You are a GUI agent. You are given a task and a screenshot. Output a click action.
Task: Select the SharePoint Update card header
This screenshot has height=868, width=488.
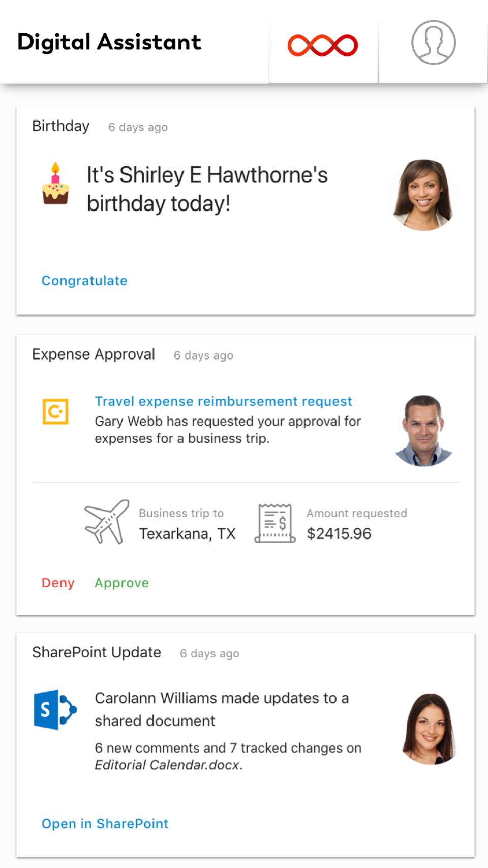[x=97, y=652]
